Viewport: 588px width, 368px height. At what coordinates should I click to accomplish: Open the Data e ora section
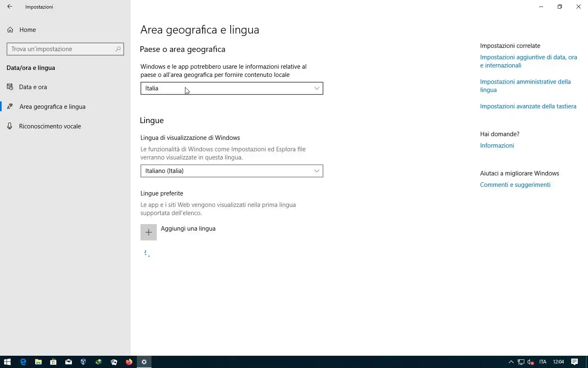[65, 87]
